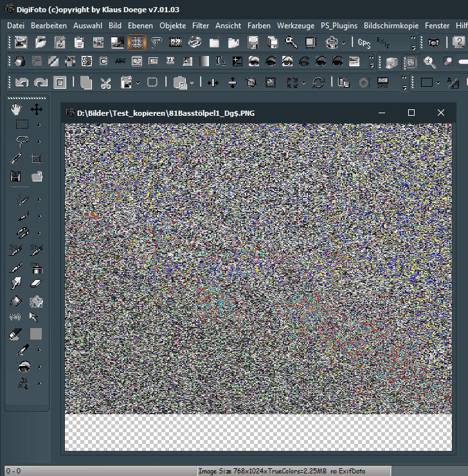Image resolution: width=468 pixels, height=476 pixels.
Task: Click the EXIF toolbar icon
Action: [x=382, y=43]
